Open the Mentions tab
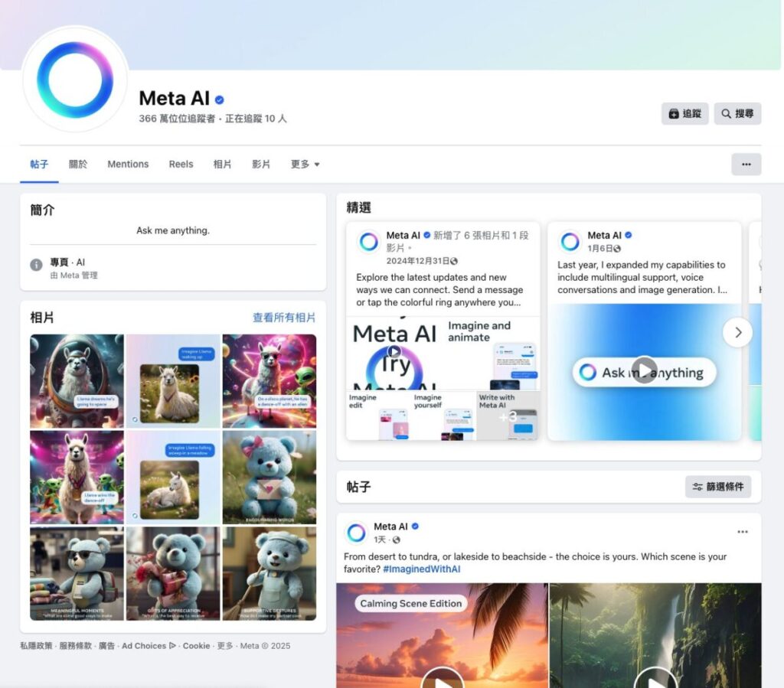 128,165
